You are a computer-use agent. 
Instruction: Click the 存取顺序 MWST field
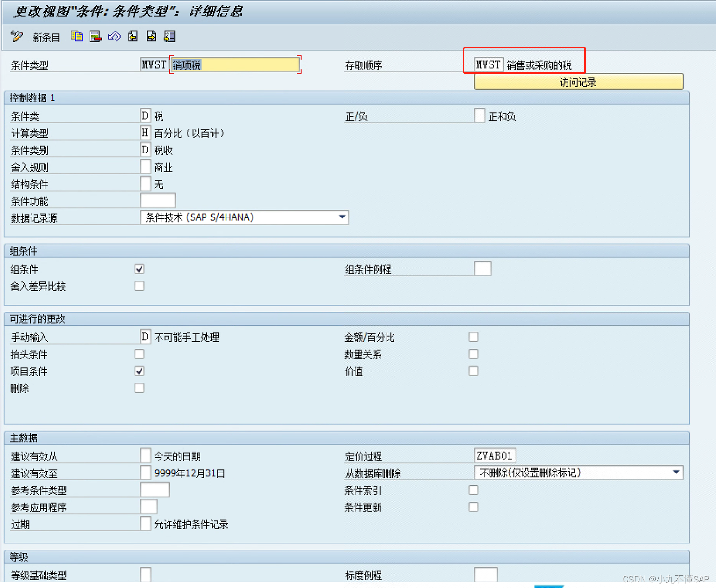coord(489,65)
